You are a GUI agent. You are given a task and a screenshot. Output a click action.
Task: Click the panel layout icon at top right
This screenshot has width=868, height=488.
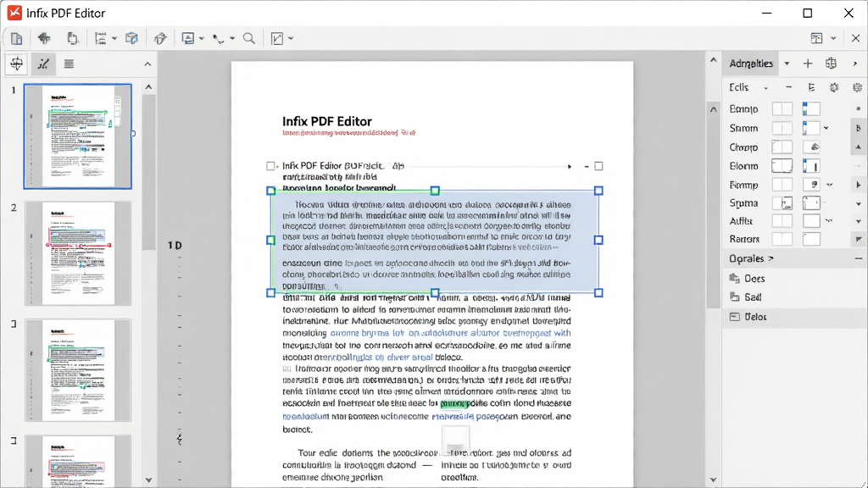tap(816, 38)
